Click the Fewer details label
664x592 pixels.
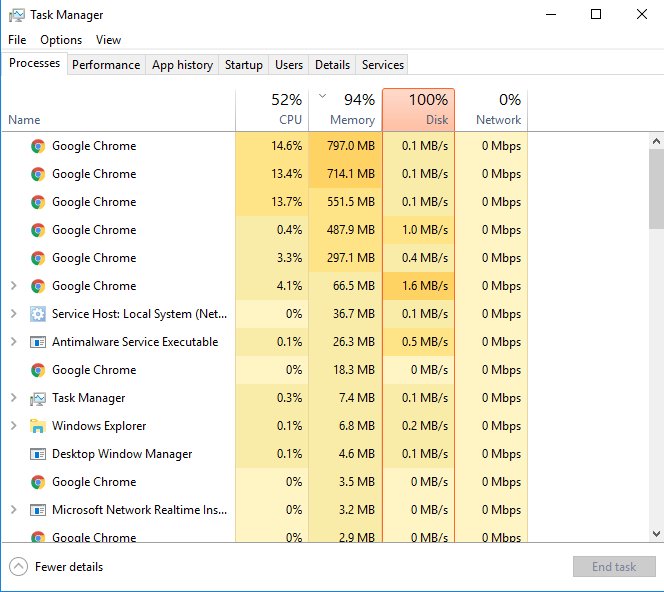click(x=69, y=567)
